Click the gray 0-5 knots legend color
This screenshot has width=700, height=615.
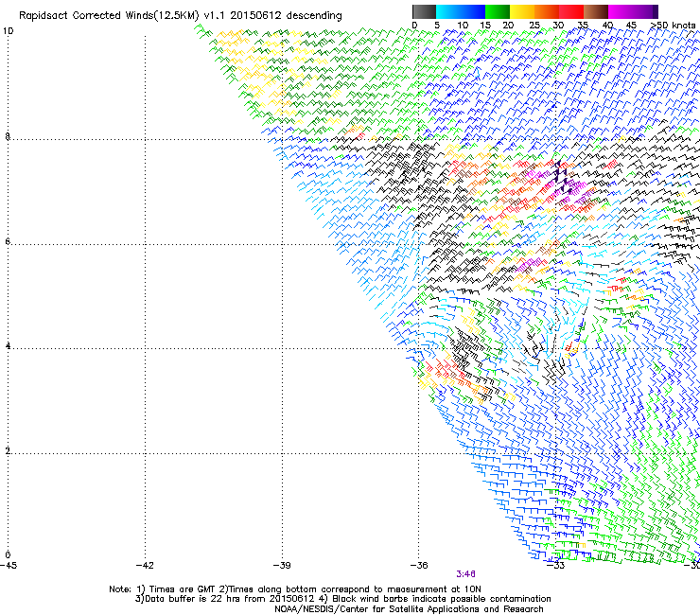tap(424, 11)
